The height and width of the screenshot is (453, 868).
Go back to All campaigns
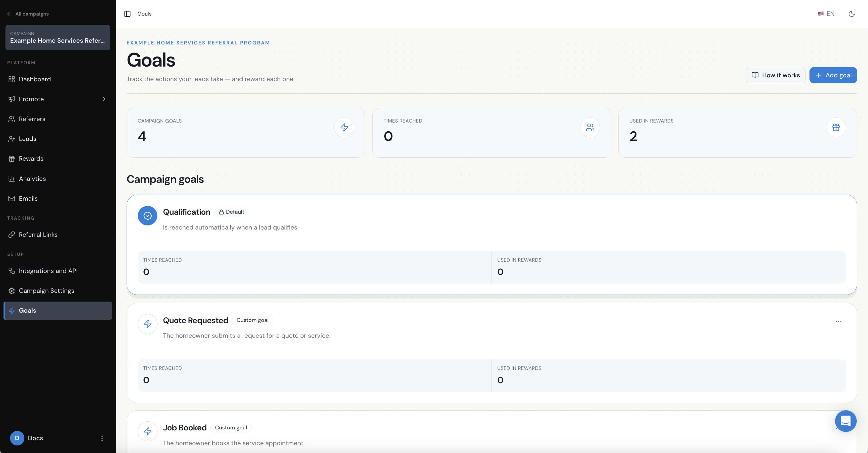(28, 14)
